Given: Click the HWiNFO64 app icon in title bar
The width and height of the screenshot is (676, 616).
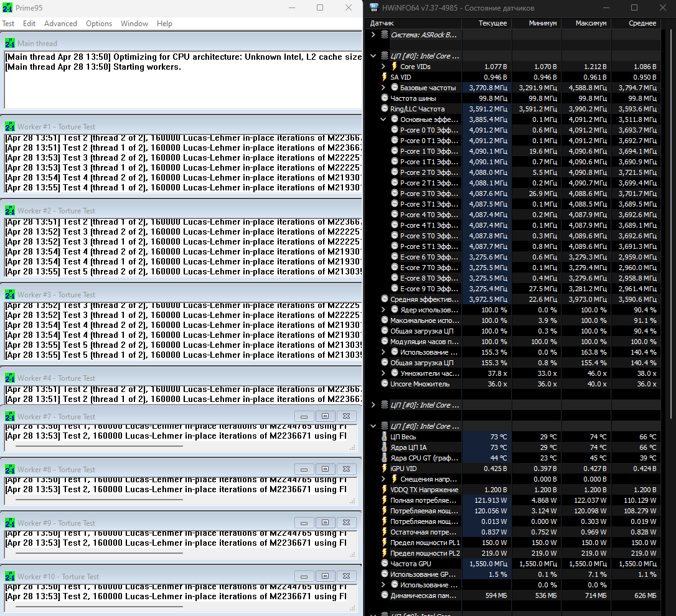Looking at the screenshot, I should 373,7.
